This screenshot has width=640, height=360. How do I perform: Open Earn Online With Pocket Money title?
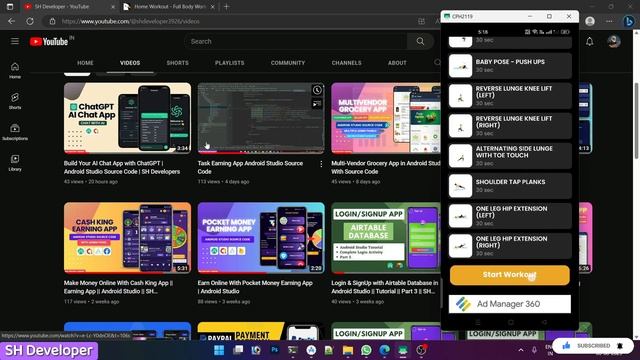[255, 287]
